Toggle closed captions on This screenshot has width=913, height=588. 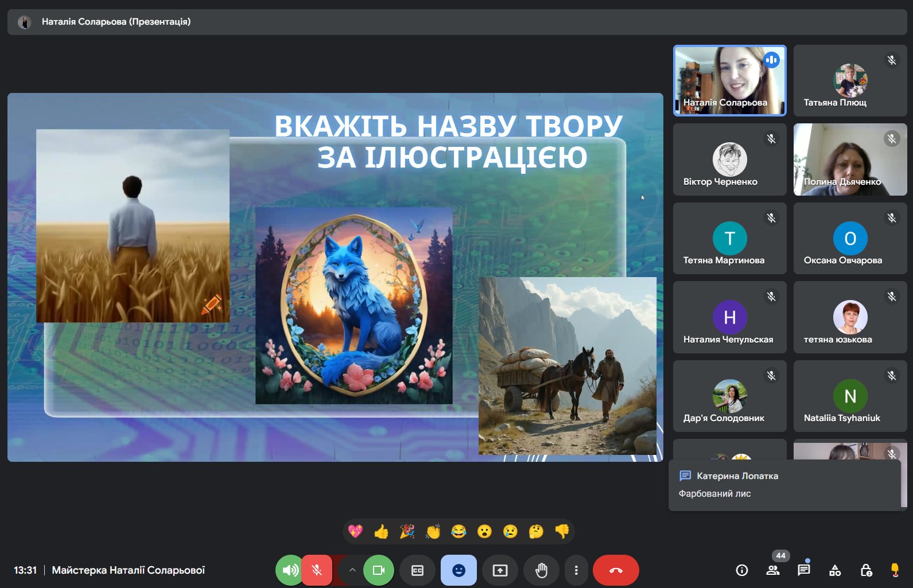[418, 570]
